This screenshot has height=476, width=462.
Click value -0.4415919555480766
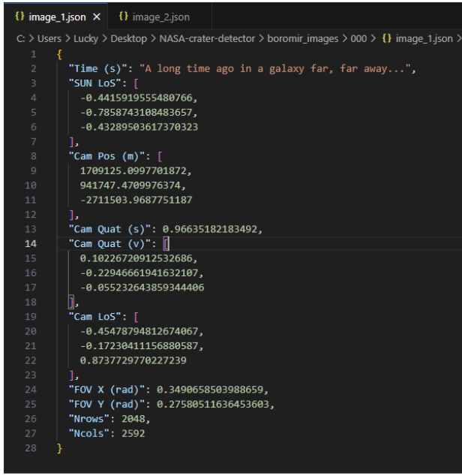pos(136,98)
